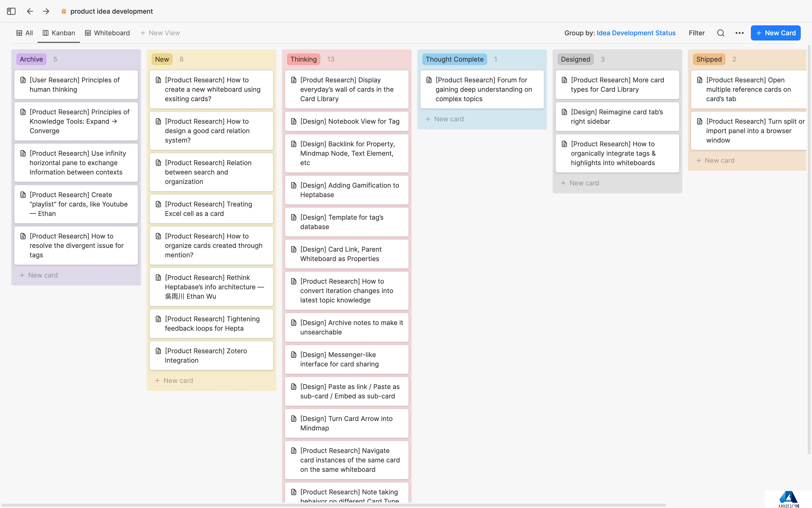Click the card icon of Forum for gaining deep understanding

[x=429, y=80]
